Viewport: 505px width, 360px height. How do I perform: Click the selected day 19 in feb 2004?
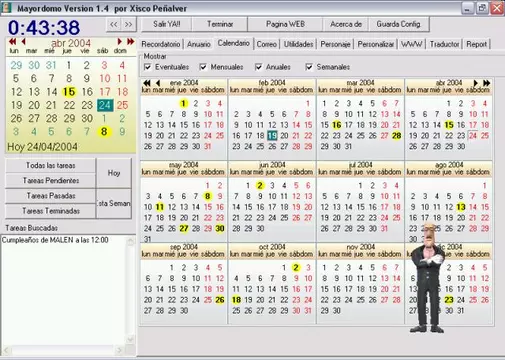[272, 136]
